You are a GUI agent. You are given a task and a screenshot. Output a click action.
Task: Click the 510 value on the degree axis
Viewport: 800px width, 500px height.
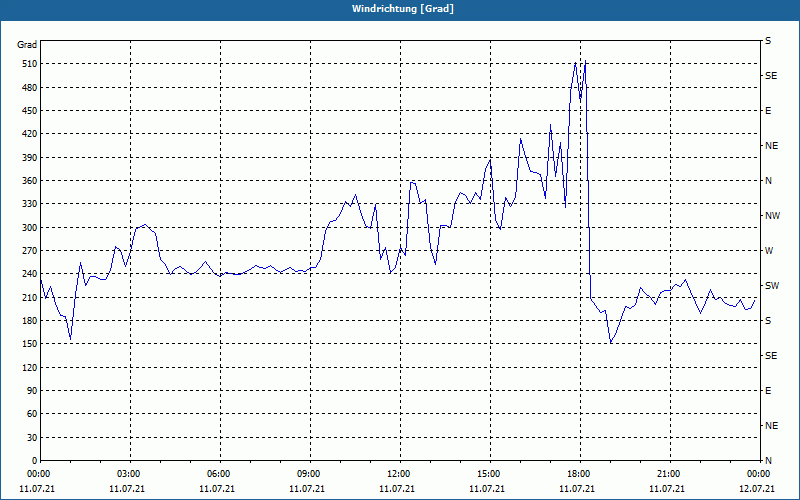(x=31, y=64)
